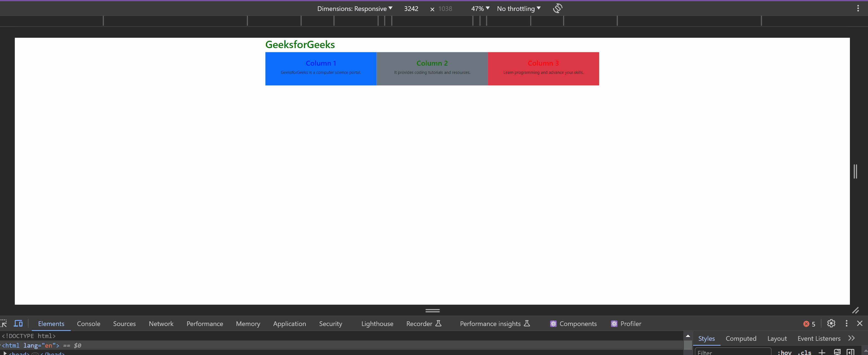Click the rotate device orientation icon
This screenshot has width=868, height=355.
pyautogui.click(x=558, y=8)
